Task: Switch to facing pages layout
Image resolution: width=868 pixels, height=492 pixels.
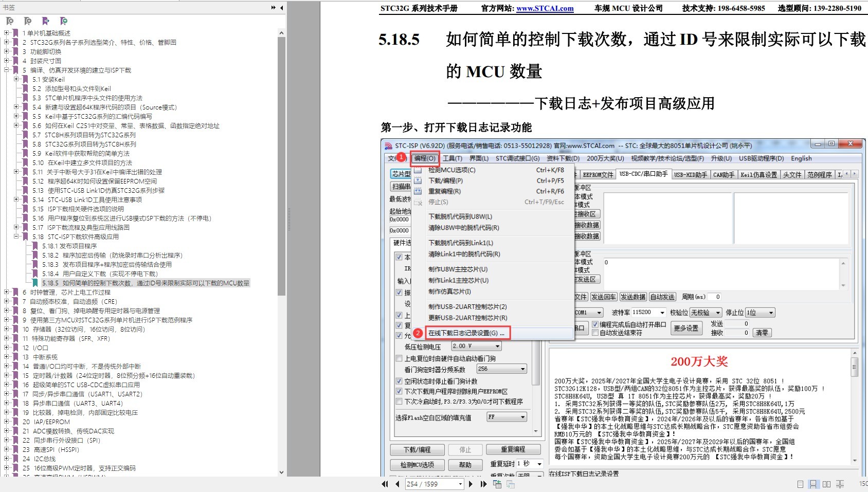Action: point(826,484)
